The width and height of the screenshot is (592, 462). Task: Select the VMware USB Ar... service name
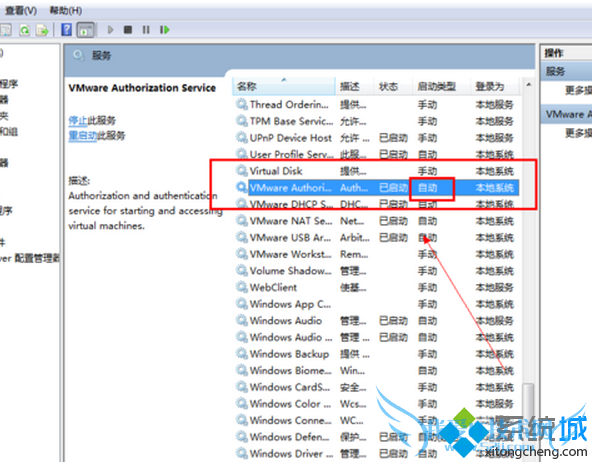tap(290, 237)
